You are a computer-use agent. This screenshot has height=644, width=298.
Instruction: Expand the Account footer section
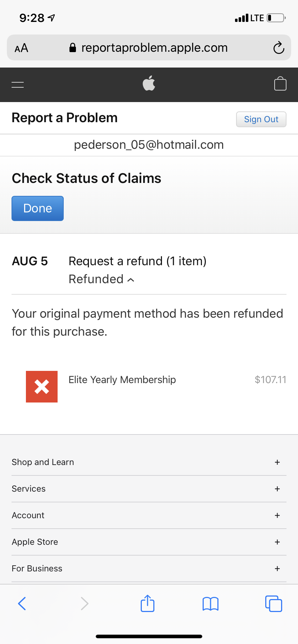point(277,515)
